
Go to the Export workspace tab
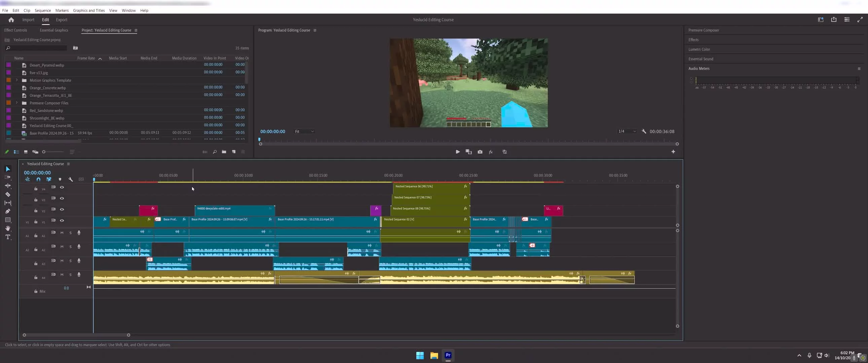[62, 20]
